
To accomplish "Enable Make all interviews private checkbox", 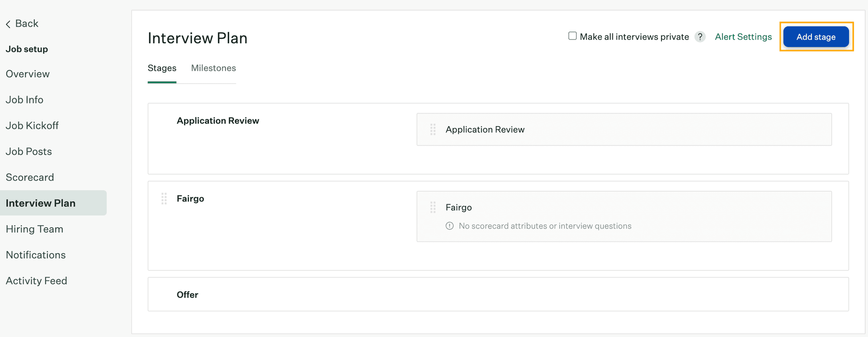I will 572,36.
